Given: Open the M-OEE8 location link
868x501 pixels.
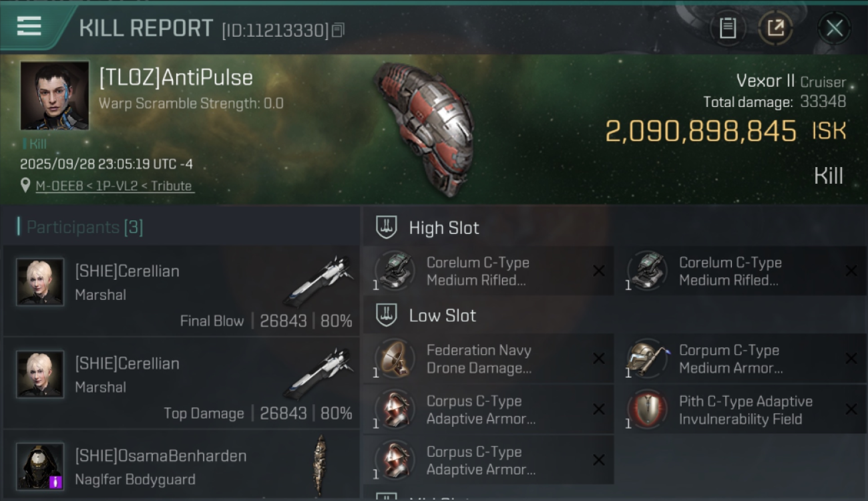Looking at the screenshot, I should [114, 186].
